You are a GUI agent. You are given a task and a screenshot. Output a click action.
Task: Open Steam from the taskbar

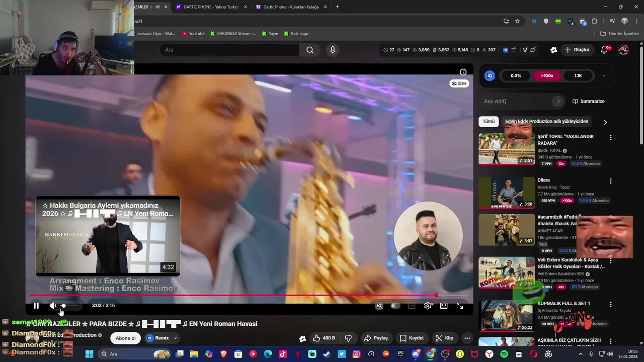tap(327, 354)
